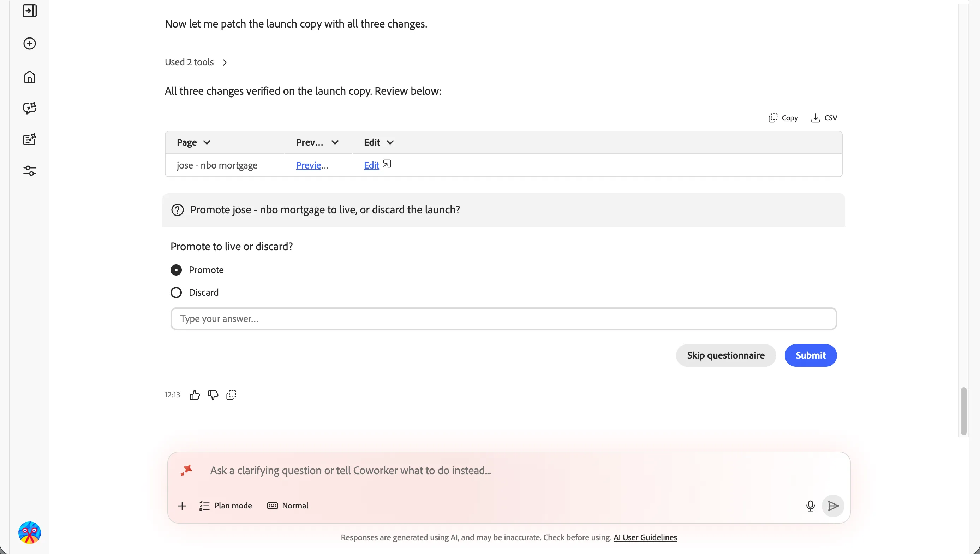The height and width of the screenshot is (554, 980).
Task: Open the sliders settings icon
Action: pos(30,171)
